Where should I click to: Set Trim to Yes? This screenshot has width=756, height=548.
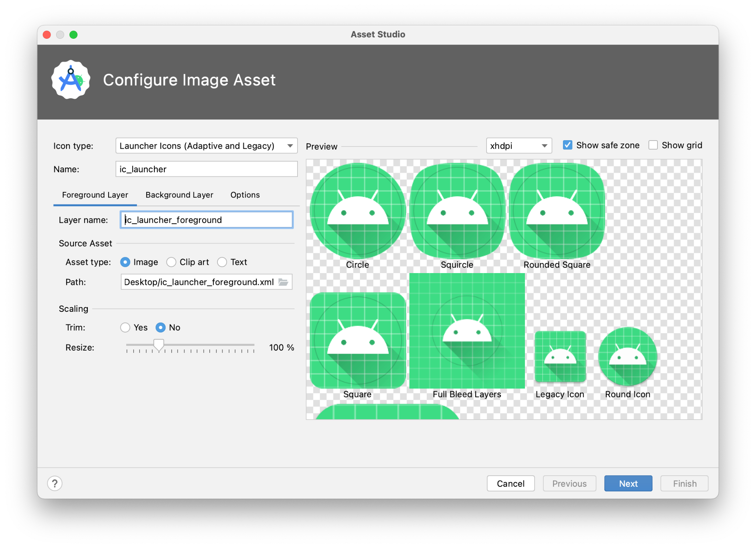pos(126,327)
